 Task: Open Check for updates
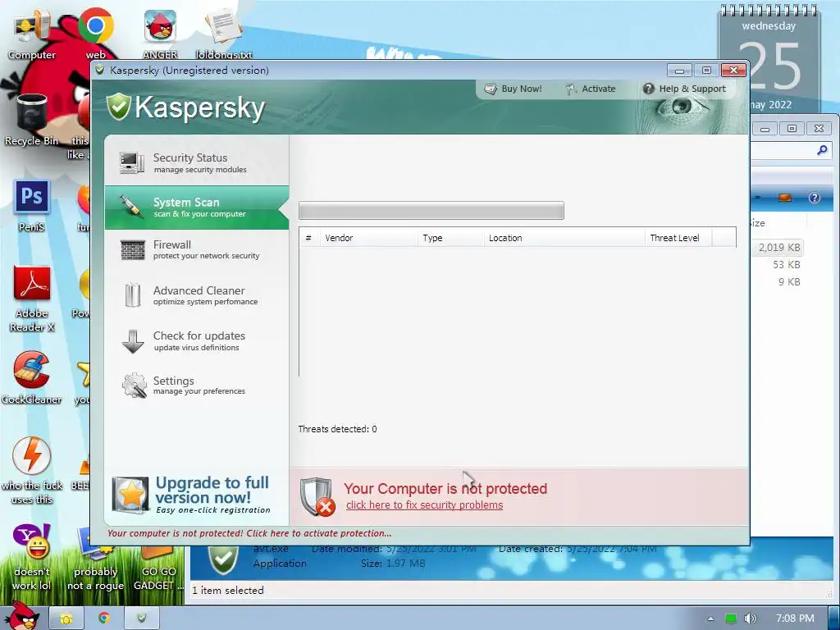point(197,340)
